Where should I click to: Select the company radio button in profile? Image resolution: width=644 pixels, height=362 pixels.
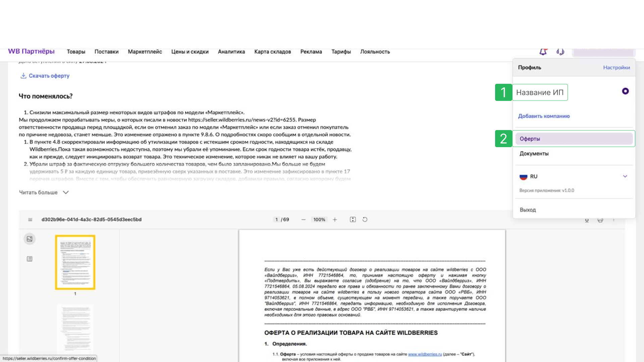point(625,91)
